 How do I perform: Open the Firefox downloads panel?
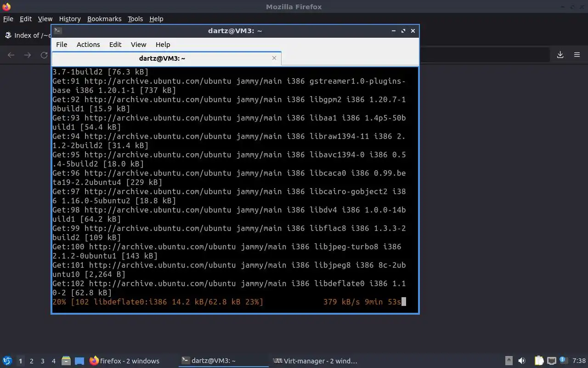(560, 55)
